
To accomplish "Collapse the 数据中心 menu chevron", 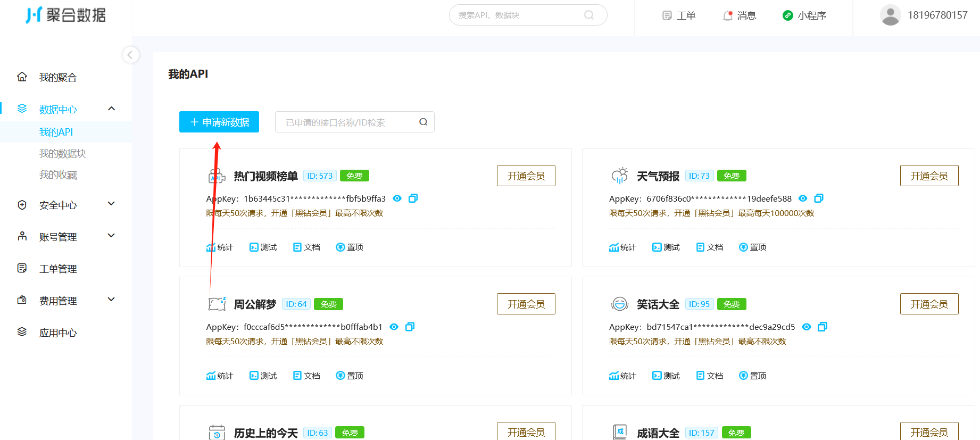I will pos(111,109).
